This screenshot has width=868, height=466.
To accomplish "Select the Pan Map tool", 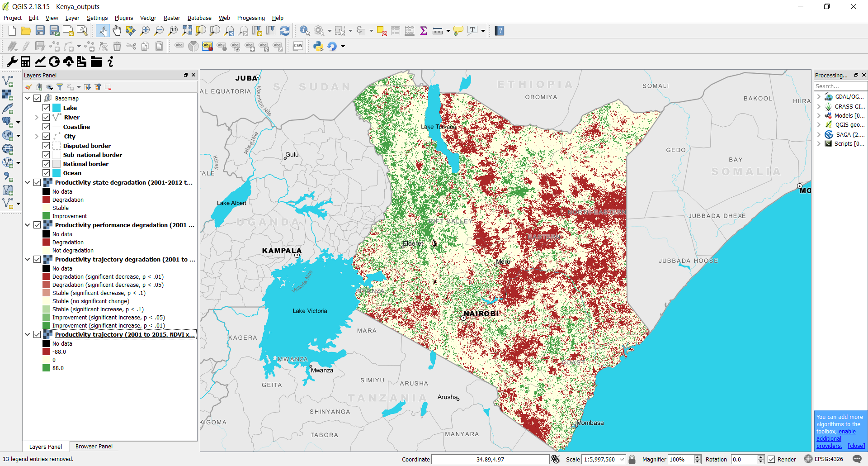I will 117,31.
